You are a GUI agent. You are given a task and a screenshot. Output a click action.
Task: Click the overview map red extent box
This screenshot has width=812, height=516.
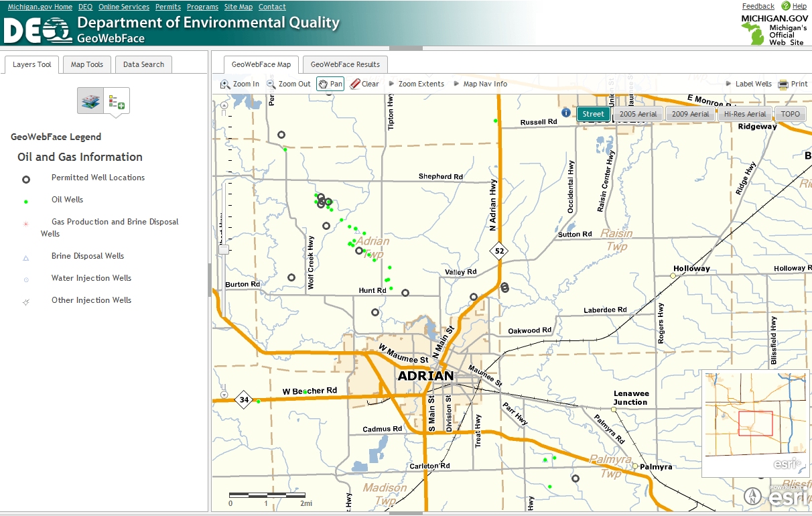[x=756, y=424]
